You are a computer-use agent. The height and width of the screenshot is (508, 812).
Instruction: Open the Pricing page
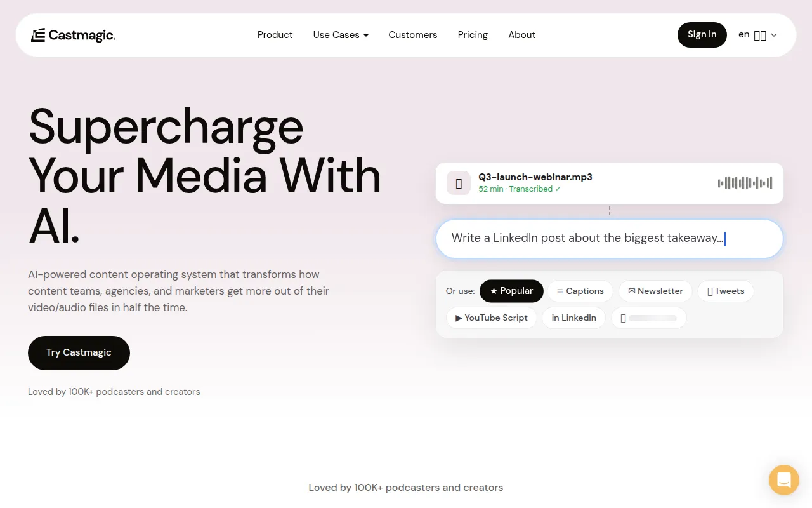click(473, 35)
